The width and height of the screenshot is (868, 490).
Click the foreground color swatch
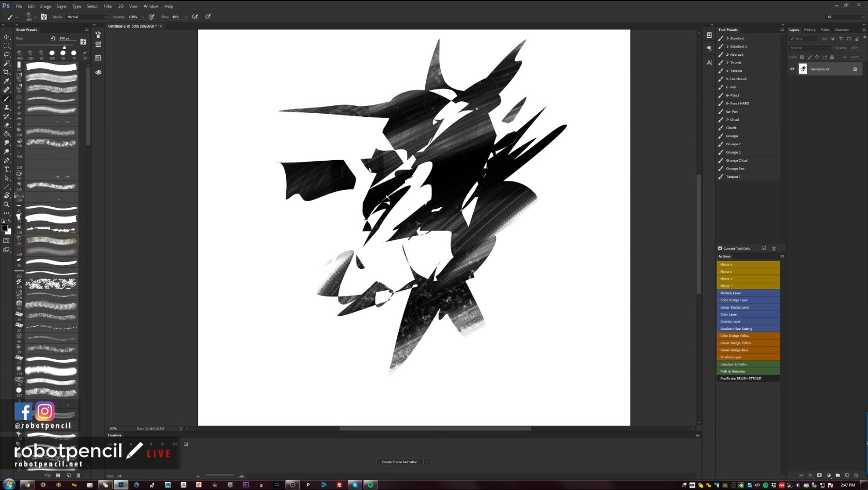pyautogui.click(x=4, y=227)
